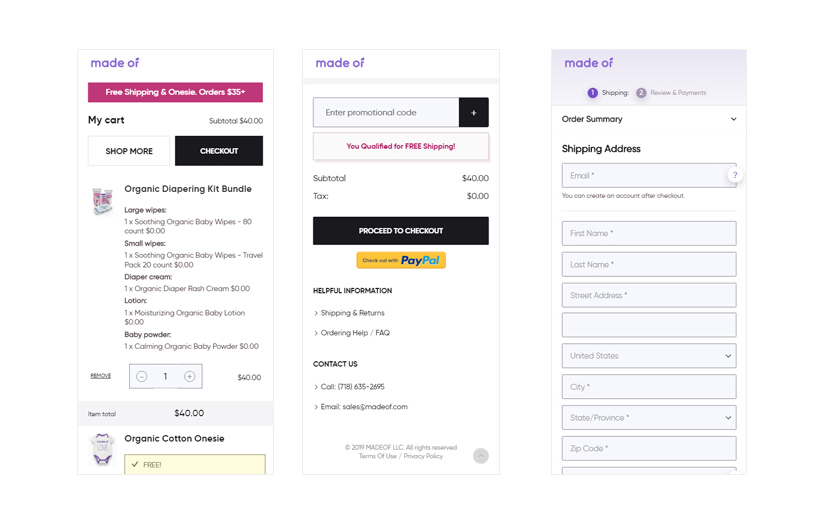The height and width of the screenshot is (525, 825).
Task: Click the SHOP MORE button
Action: point(129,151)
